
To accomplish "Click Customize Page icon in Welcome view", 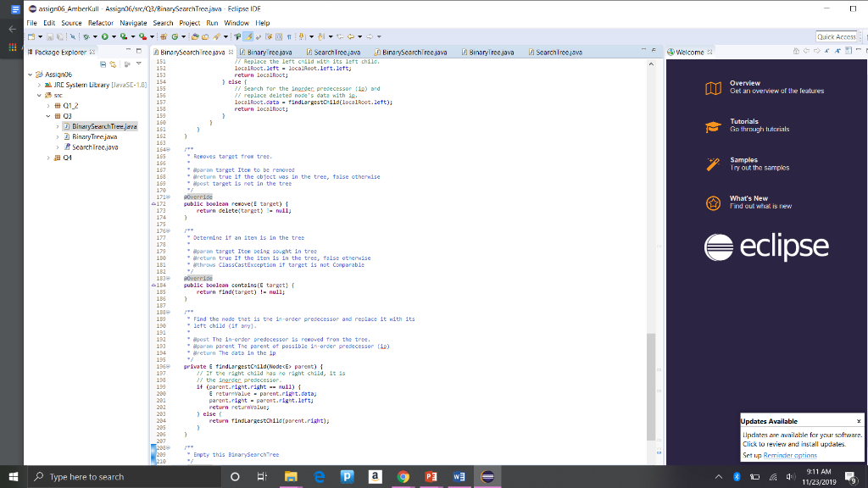I will (848, 51).
